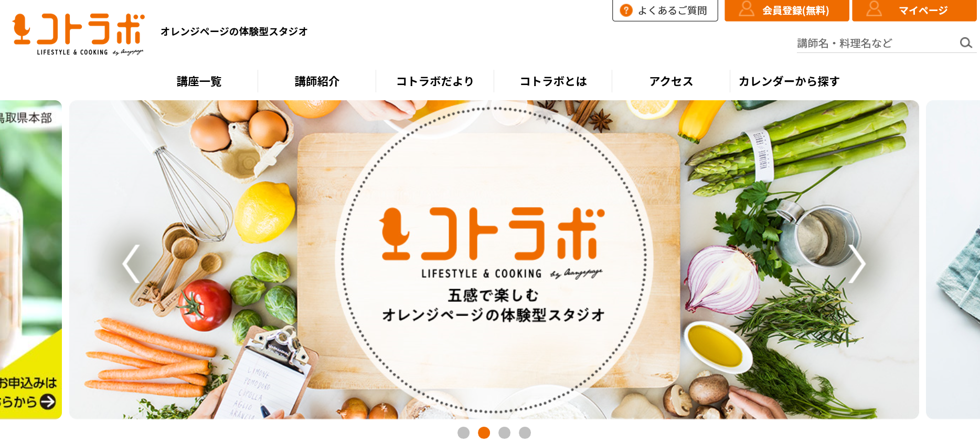
Task: Go to コトラボだより page
Action: click(x=435, y=81)
